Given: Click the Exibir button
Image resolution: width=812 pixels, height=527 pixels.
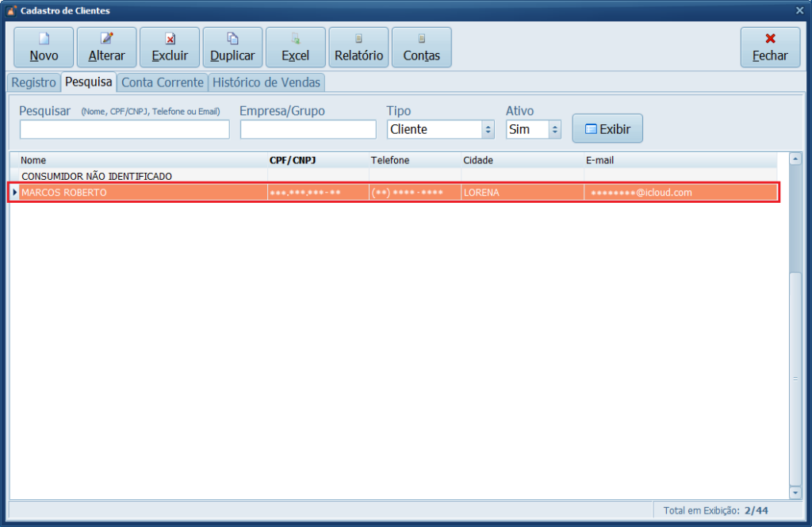Looking at the screenshot, I should 607,128.
